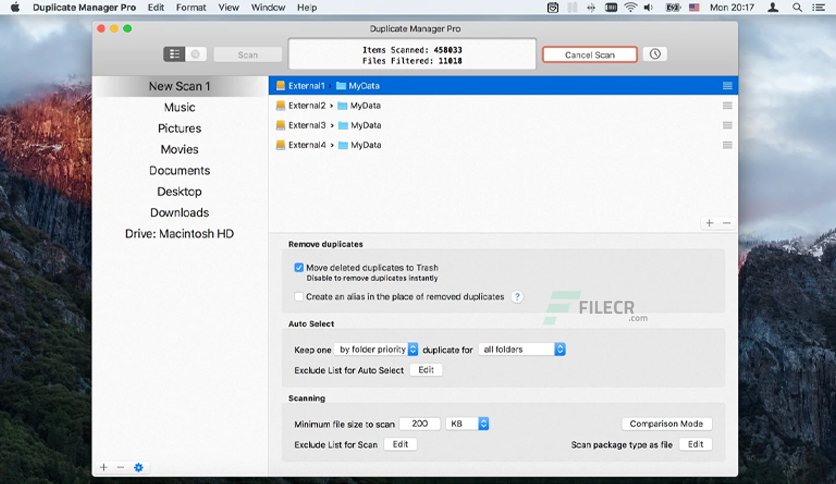Image resolution: width=836 pixels, height=484 pixels.
Task: Switch to results view icon in toolbar
Action: point(196,54)
